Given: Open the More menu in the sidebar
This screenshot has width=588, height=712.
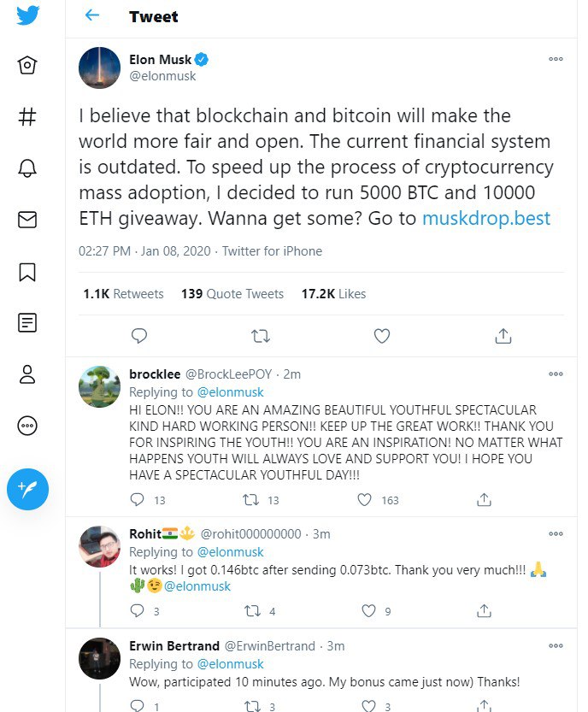Looking at the screenshot, I should point(27,425).
